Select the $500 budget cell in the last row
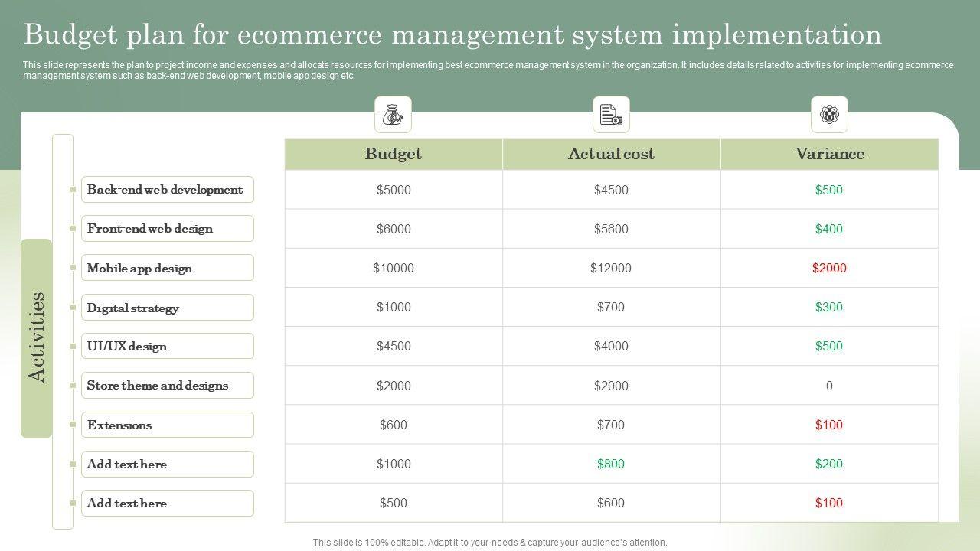The width and height of the screenshot is (980, 551). (394, 503)
